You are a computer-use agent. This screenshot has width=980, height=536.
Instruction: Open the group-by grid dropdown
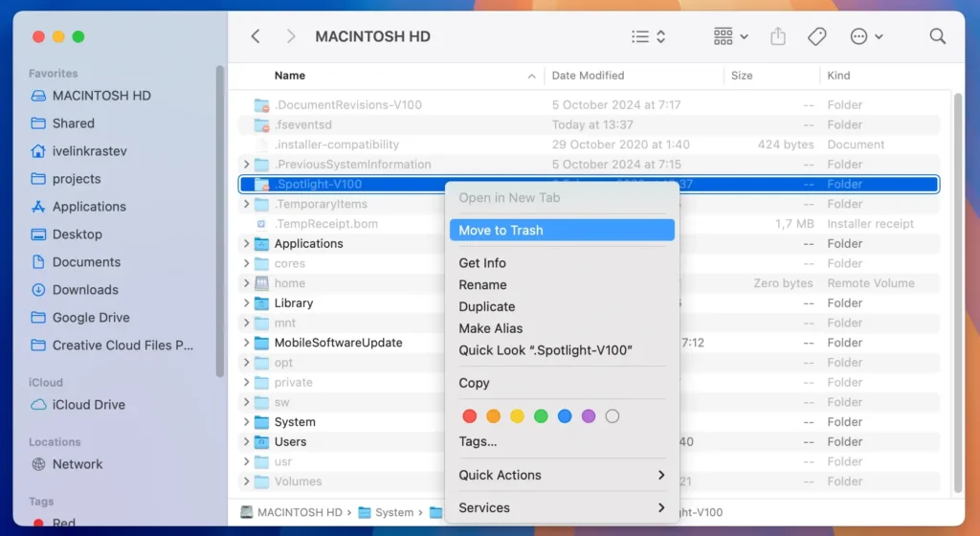pos(730,36)
